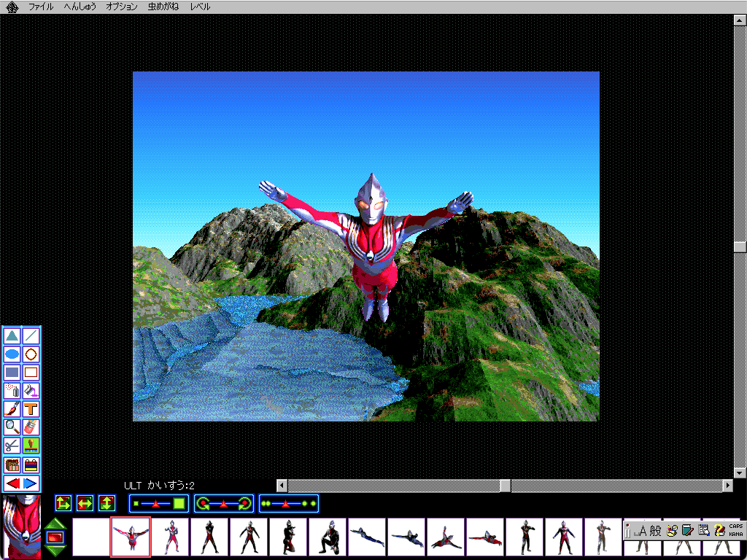Open the レベル menu
Screen dimensions: 747x560
[200, 7]
